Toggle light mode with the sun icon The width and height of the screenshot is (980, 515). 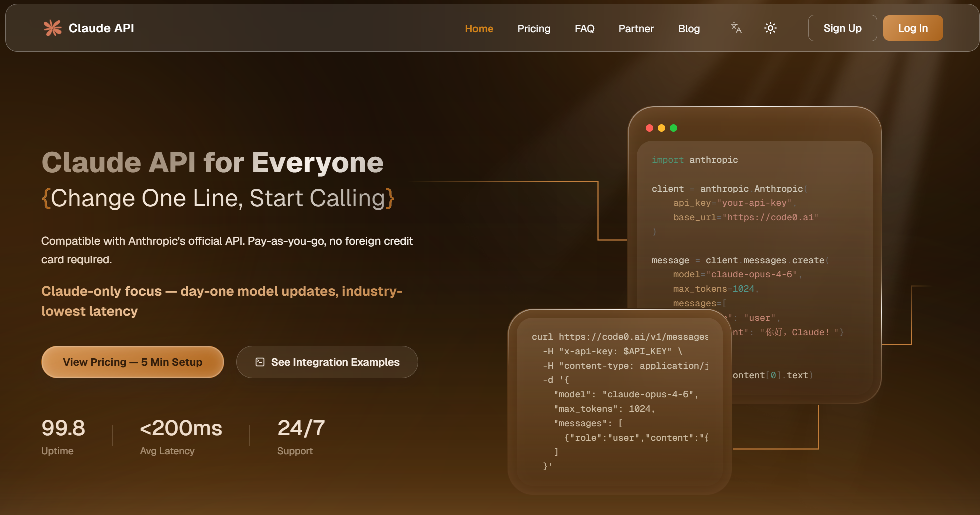point(770,28)
